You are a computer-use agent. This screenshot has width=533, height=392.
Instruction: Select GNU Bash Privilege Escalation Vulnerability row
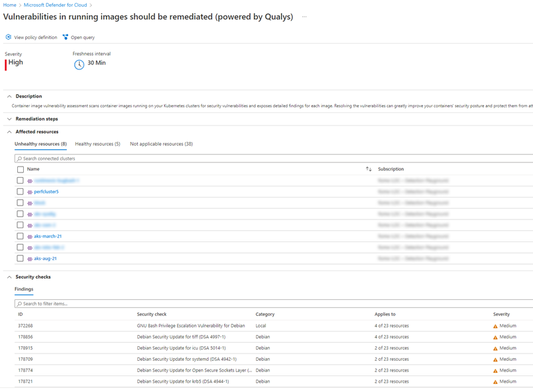[191, 326]
